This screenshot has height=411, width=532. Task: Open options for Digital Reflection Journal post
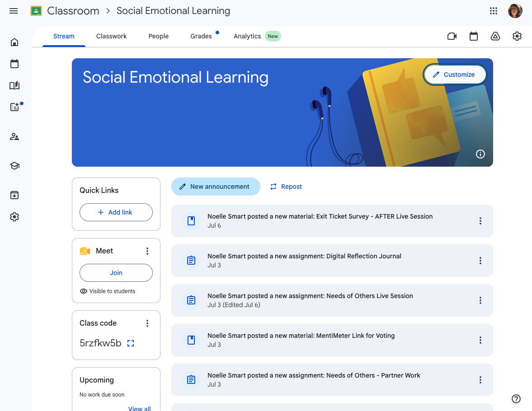(480, 261)
